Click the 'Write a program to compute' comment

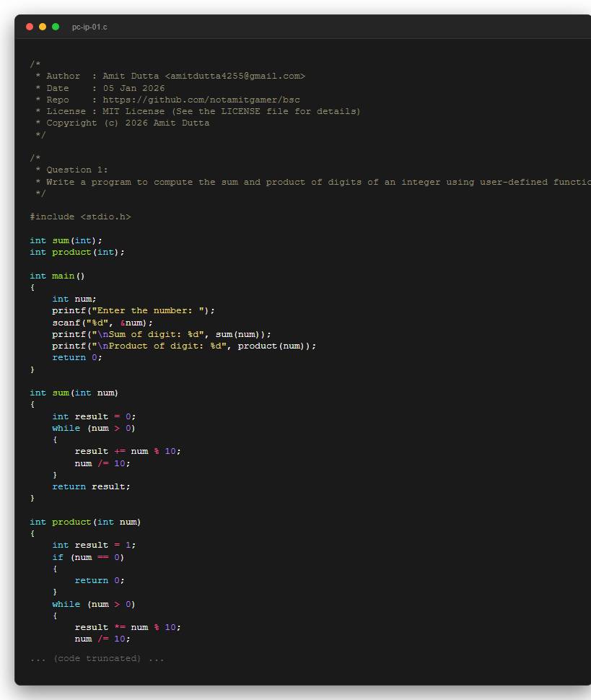click(313, 182)
